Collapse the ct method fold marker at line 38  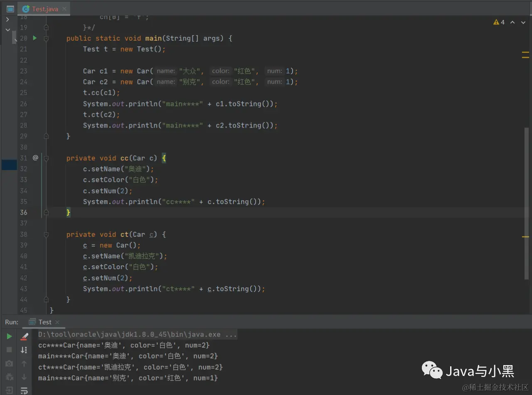pos(46,234)
